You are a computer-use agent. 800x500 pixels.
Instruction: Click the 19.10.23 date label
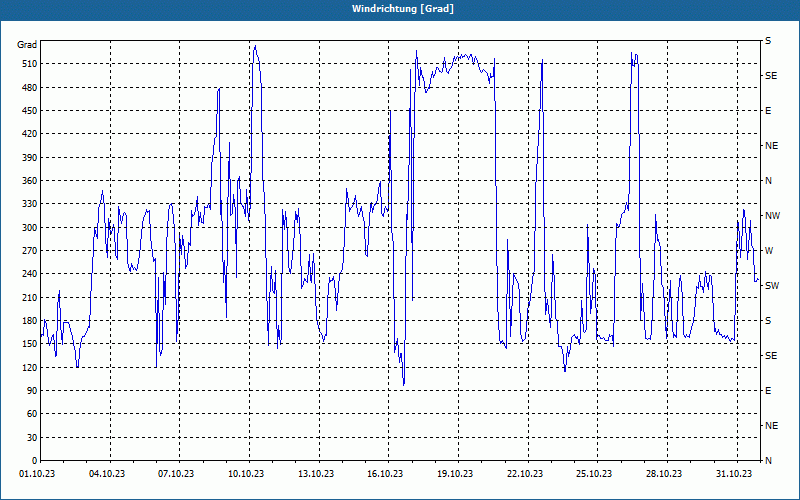455,474
